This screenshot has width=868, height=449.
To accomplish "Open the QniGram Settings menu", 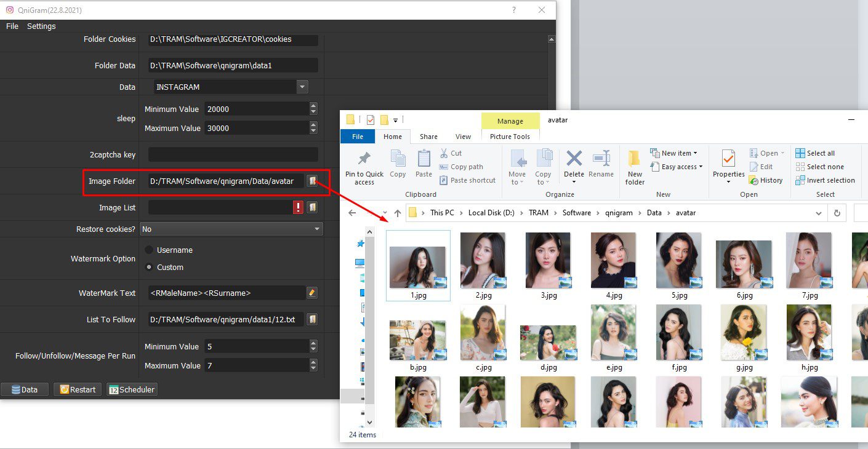I will pyautogui.click(x=41, y=26).
